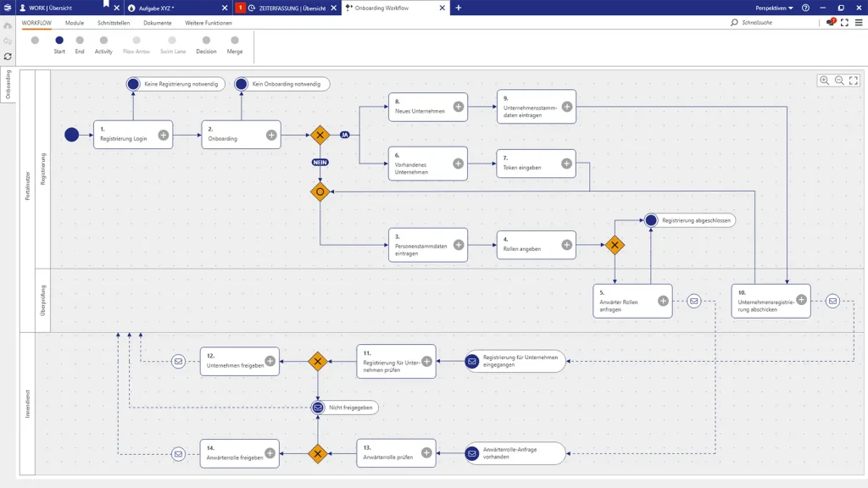868x488 pixels.
Task: Open the notifications chat icon
Action: [x=831, y=23]
